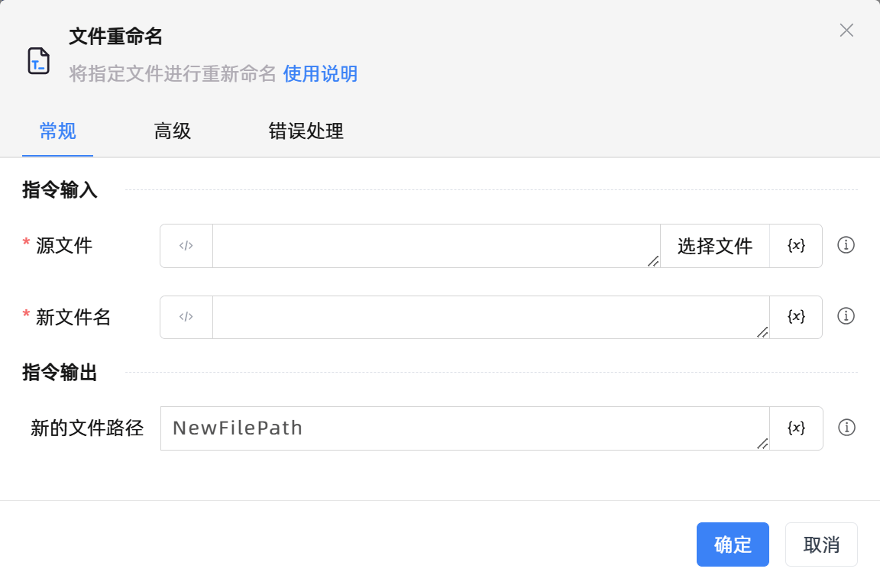Open the {x} variable picker for 新文件名
Viewport: 880px width, 588px height.
796,317
